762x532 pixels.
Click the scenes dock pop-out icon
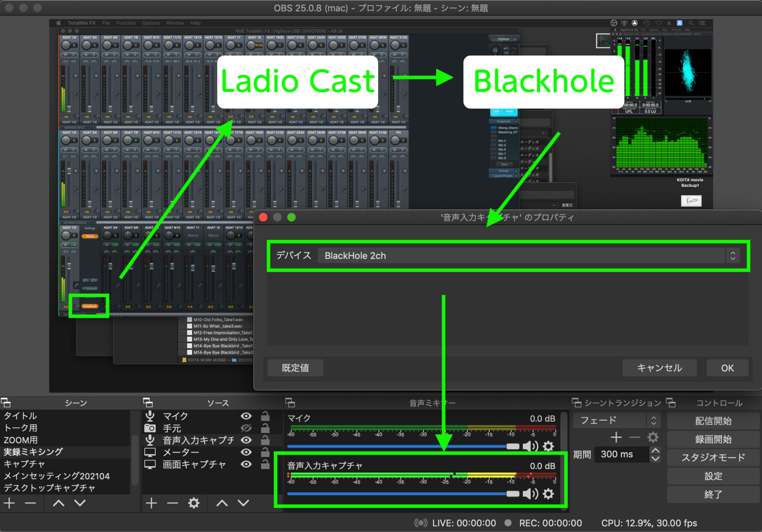point(6,403)
